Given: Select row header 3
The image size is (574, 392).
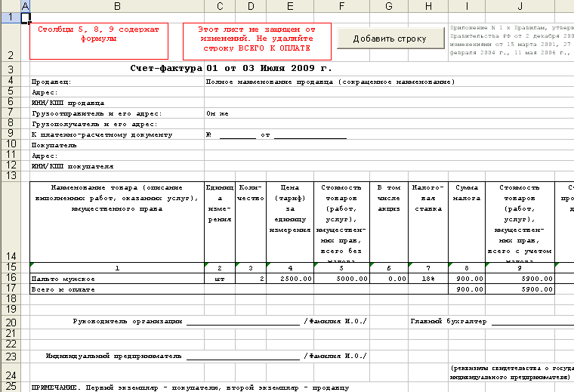Looking at the screenshot, I should point(11,69).
